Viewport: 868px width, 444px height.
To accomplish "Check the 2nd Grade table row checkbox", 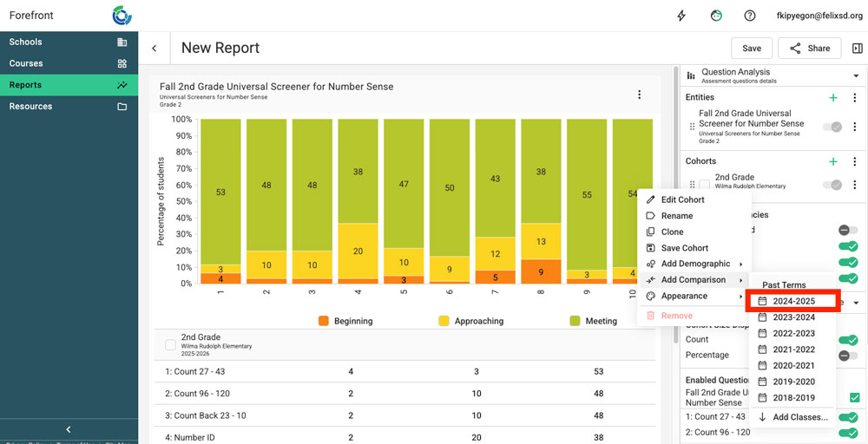I will 170,345.
